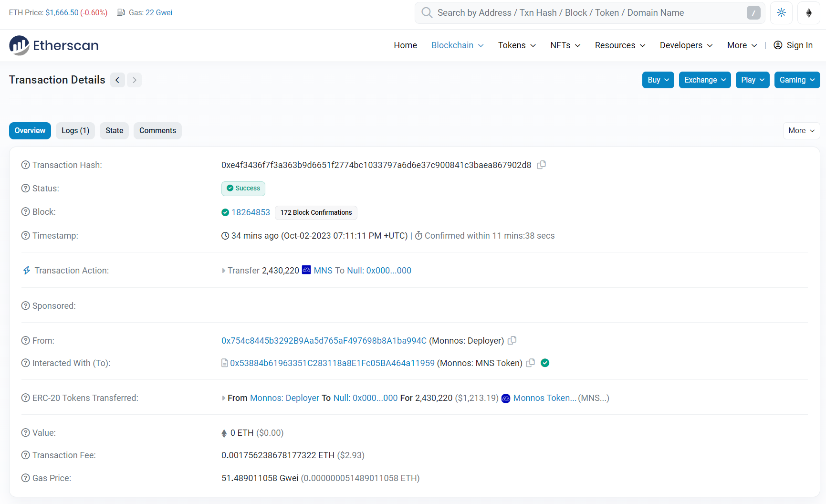Open the Ethereum network selector icon

click(x=808, y=13)
